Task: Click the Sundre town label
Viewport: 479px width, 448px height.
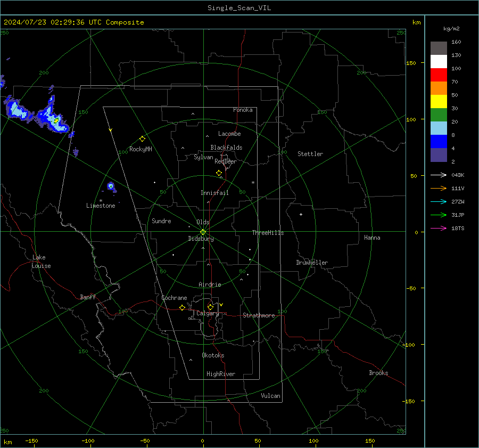Action: coord(161,221)
